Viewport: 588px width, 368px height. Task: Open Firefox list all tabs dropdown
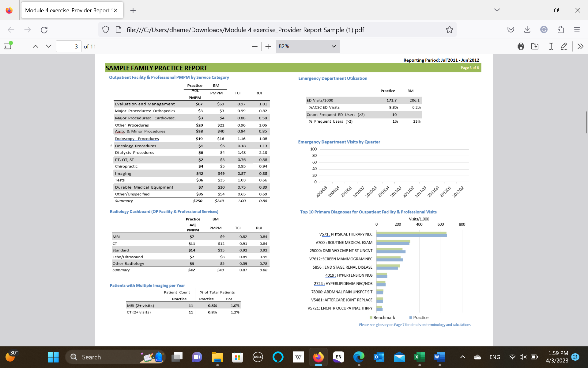pos(497,10)
